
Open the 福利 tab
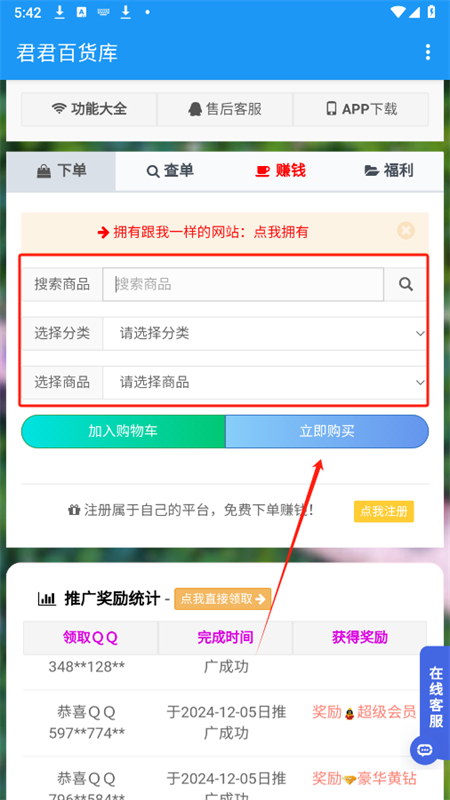(389, 171)
